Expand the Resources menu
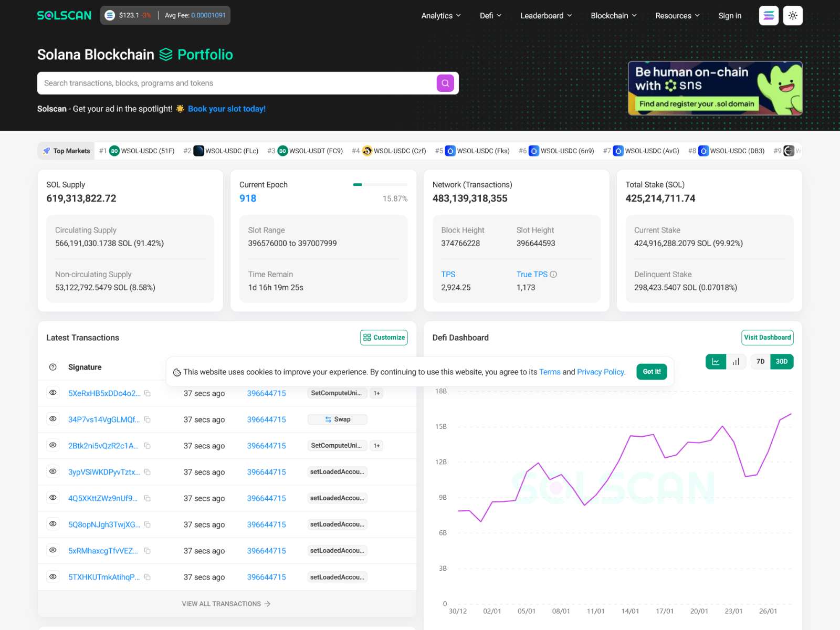The height and width of the screenshot is (630, 840). tap(677, 16)
